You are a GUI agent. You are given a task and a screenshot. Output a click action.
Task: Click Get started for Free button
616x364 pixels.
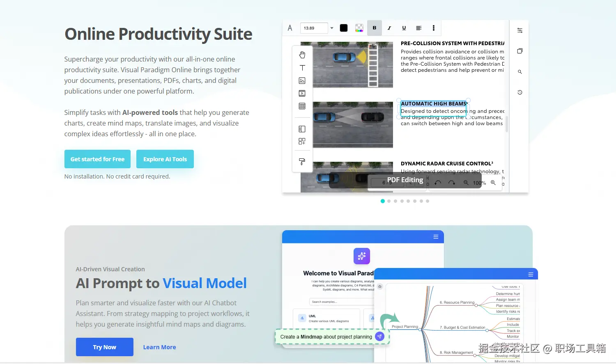click(x=97, y=159)
